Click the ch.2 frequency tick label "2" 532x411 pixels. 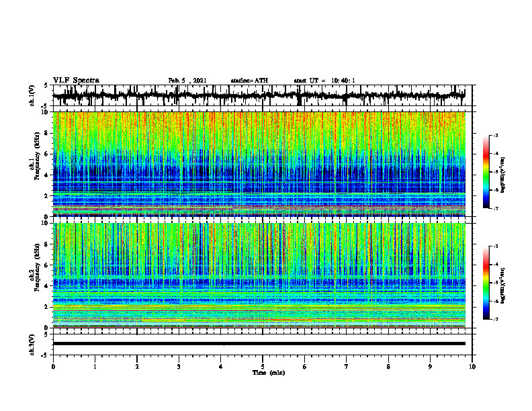click(46, 307)
